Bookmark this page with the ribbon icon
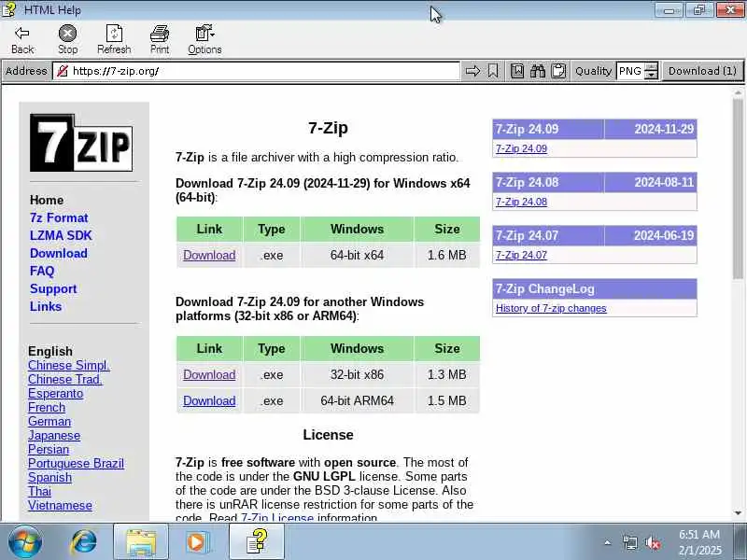The image size is (747, 560). tap(493, 71)
